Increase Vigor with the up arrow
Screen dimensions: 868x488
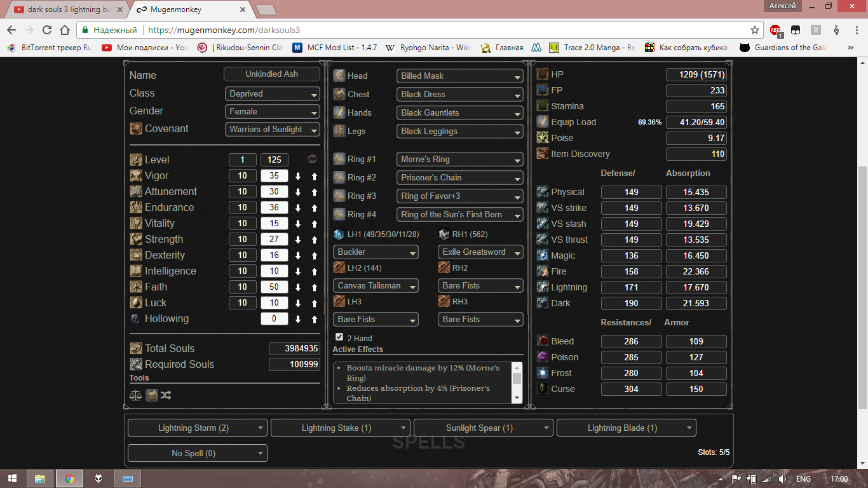click(314, 176)
